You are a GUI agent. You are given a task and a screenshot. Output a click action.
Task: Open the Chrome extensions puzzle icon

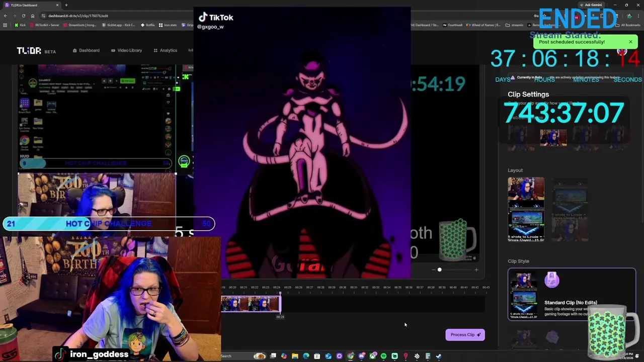coord(602,16)
